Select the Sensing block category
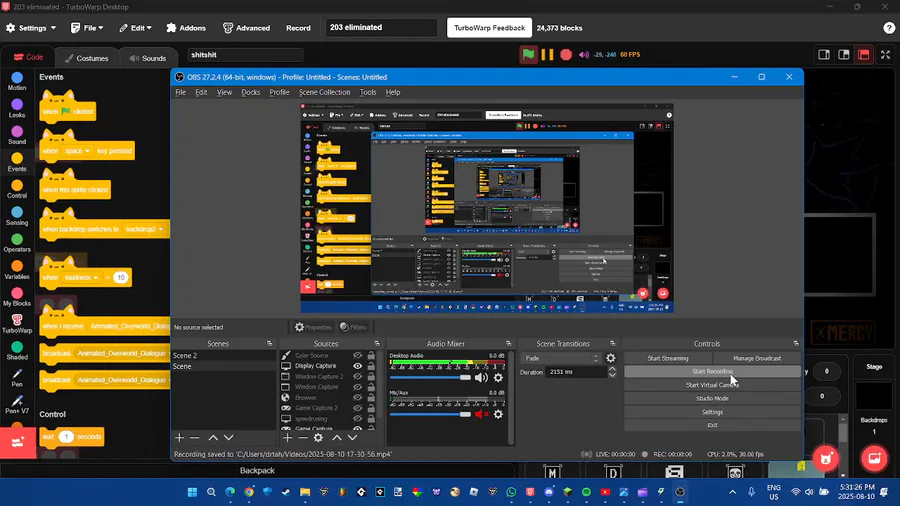This screenshot has height=506, width=900. tap(17, 216)
